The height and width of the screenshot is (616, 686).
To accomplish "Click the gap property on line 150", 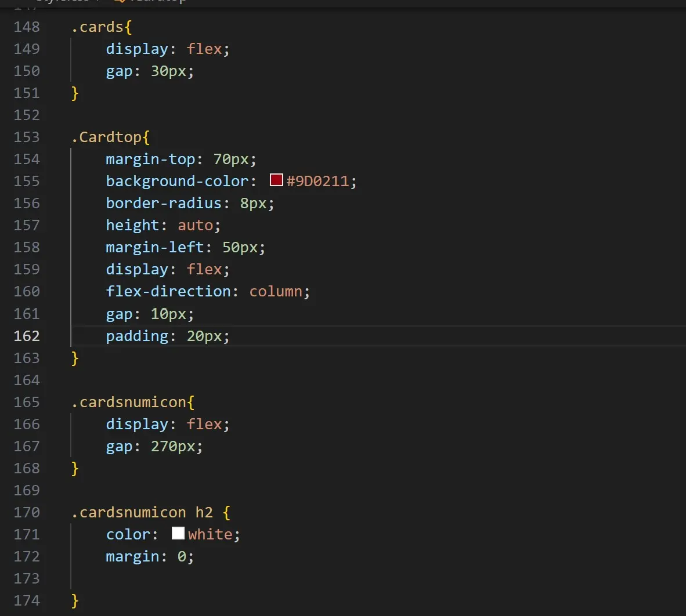I will [x=119, y=71].
